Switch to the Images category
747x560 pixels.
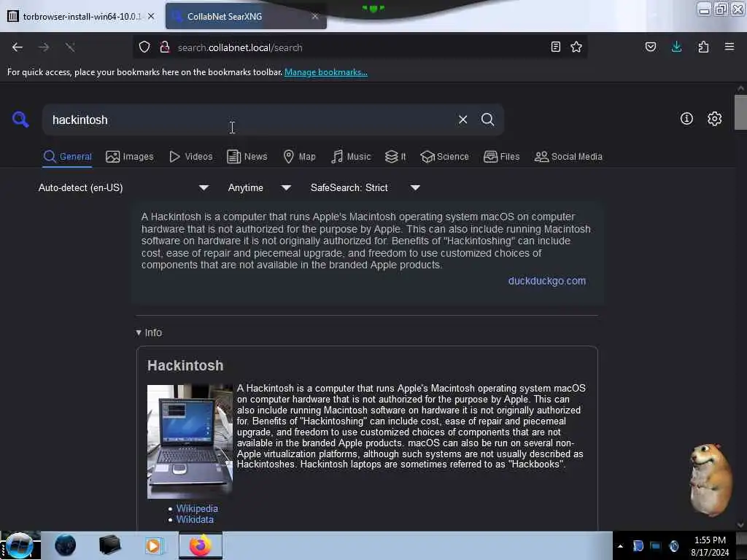click(x=130, y=157)
